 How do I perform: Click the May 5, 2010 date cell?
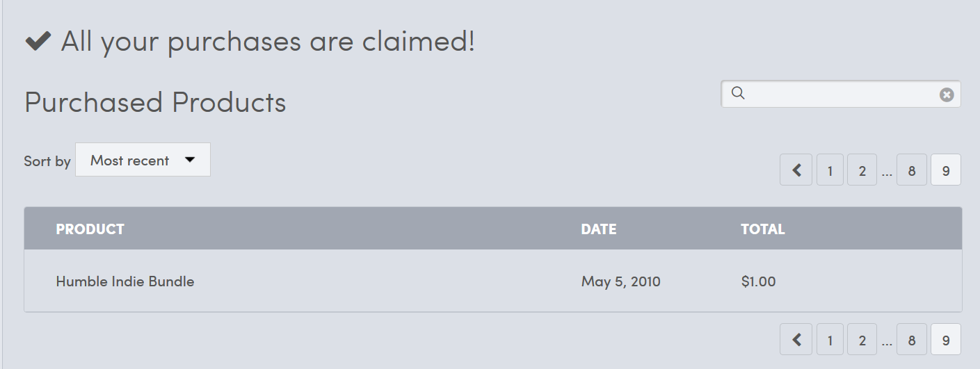620,281
